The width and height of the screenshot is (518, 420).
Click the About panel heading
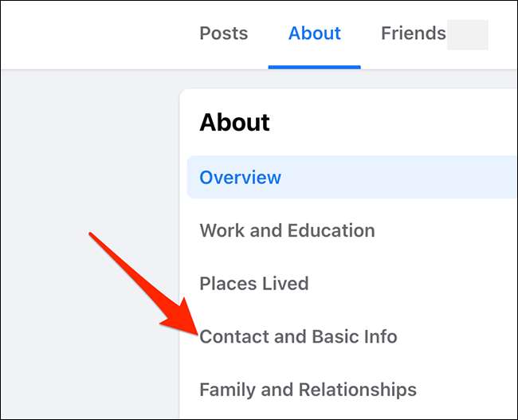click(234, 122)
